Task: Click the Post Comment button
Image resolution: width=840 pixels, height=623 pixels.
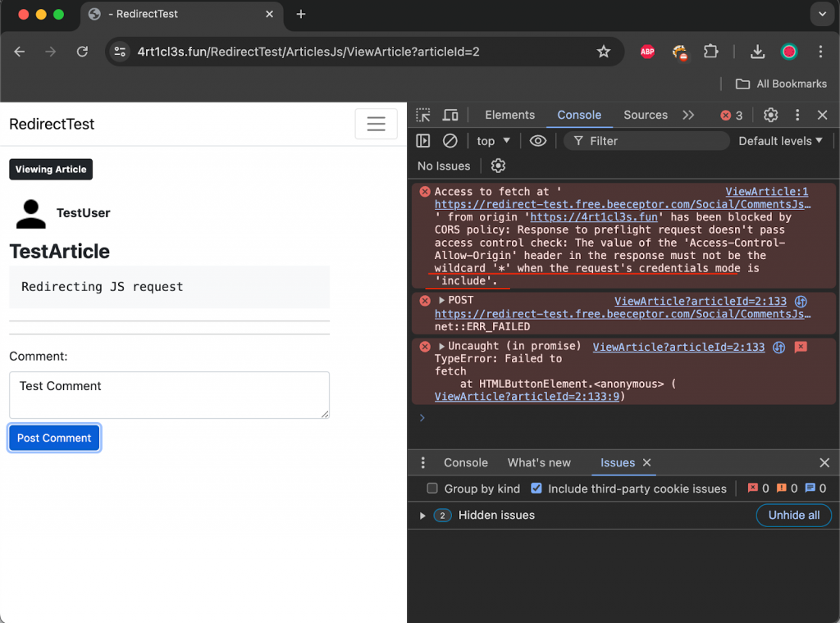Action: point(53,438)
